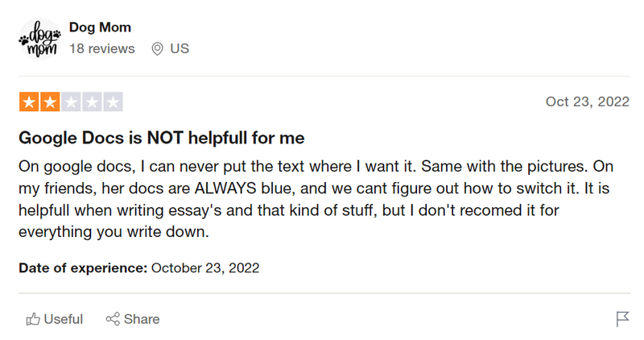Mark review as Useful

click(54, 319)
